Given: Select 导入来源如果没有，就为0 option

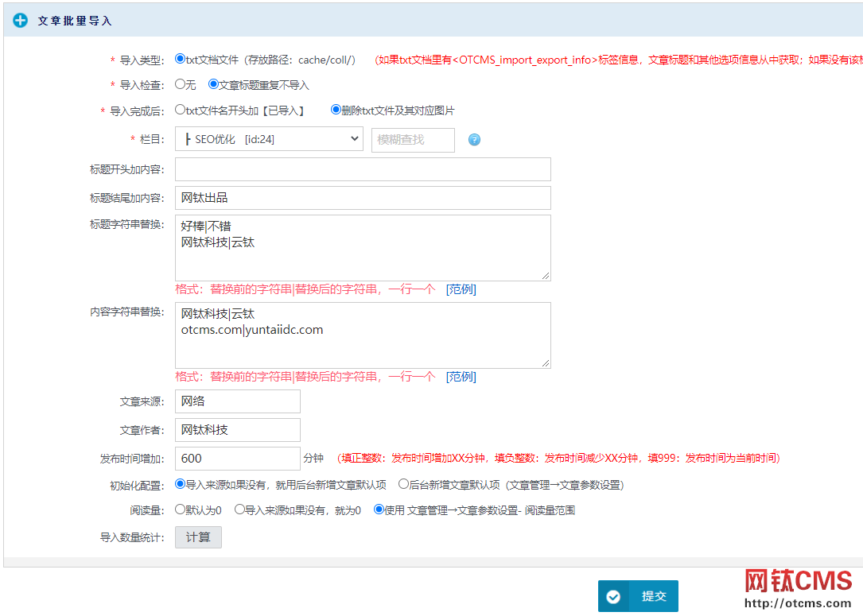Looking at the screenshot, I should pyautogui.click(x=239, y=509).
